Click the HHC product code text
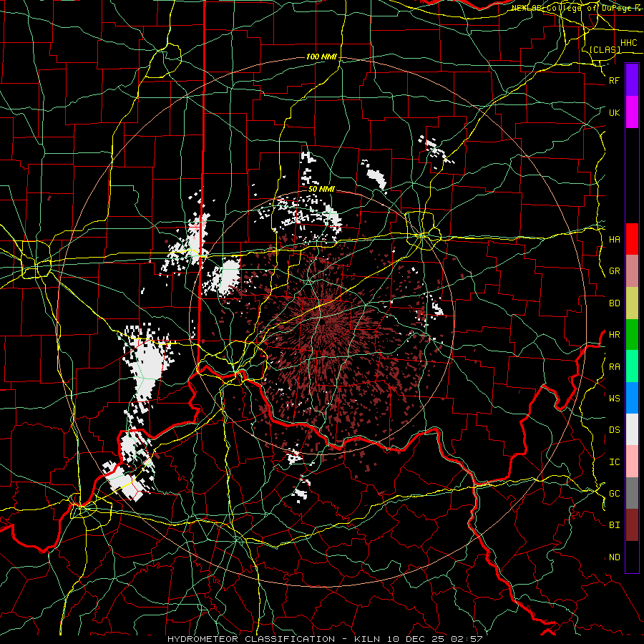Screen dimensions: 644x644 629,43
